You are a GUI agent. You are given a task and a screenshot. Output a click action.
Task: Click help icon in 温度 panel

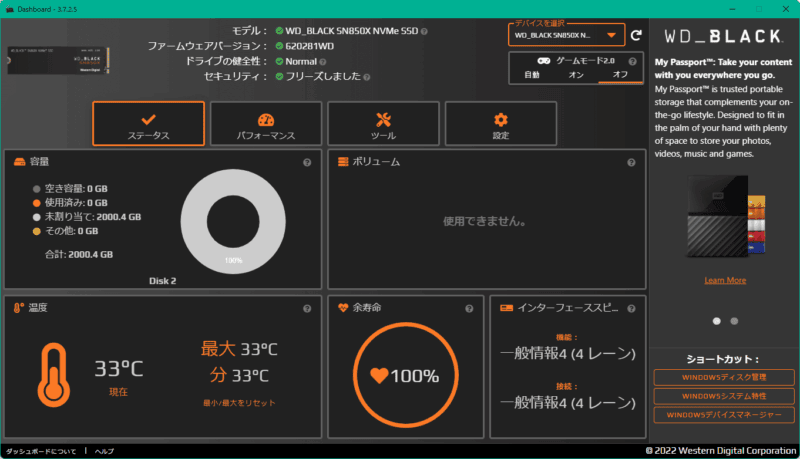point(307,308)
